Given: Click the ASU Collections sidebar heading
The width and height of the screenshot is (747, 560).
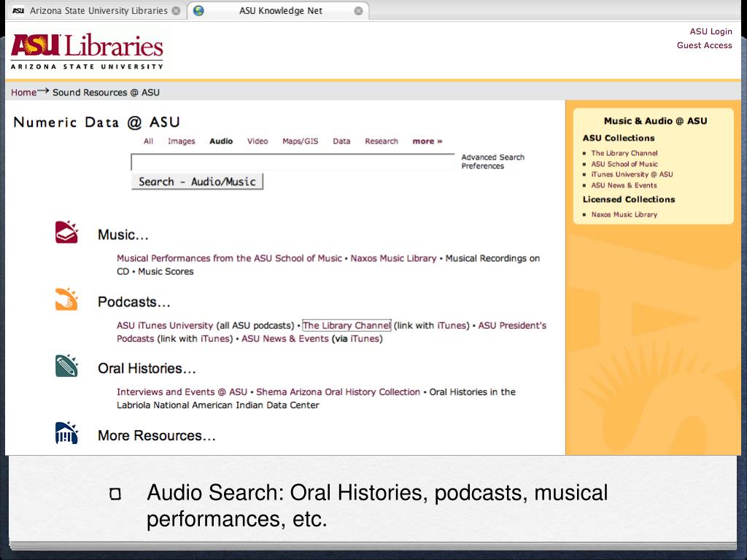Looking at the screenshot, I should pos(619,138).
